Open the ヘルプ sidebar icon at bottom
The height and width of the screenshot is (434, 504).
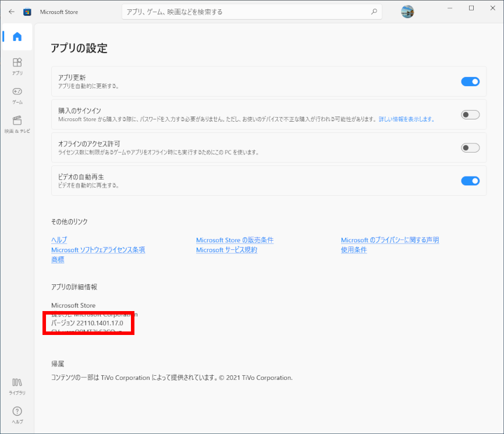(17, 415)
